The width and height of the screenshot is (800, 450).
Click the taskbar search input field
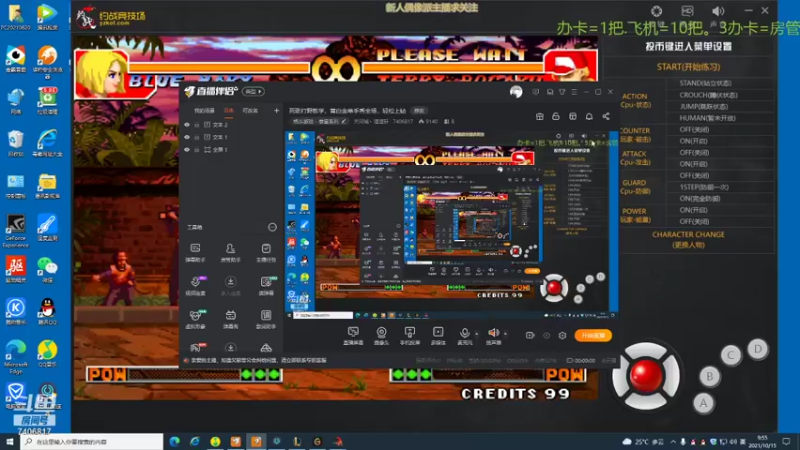click(x=92, y=442)
